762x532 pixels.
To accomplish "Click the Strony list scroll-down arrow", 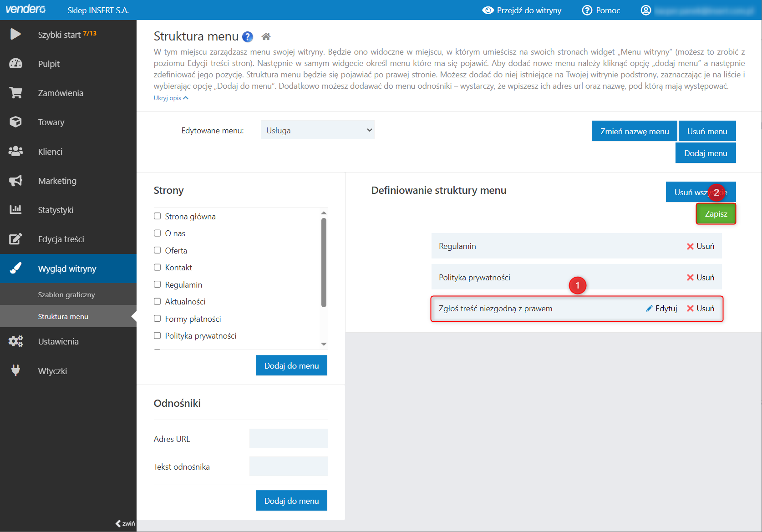I will coord(324,344).
